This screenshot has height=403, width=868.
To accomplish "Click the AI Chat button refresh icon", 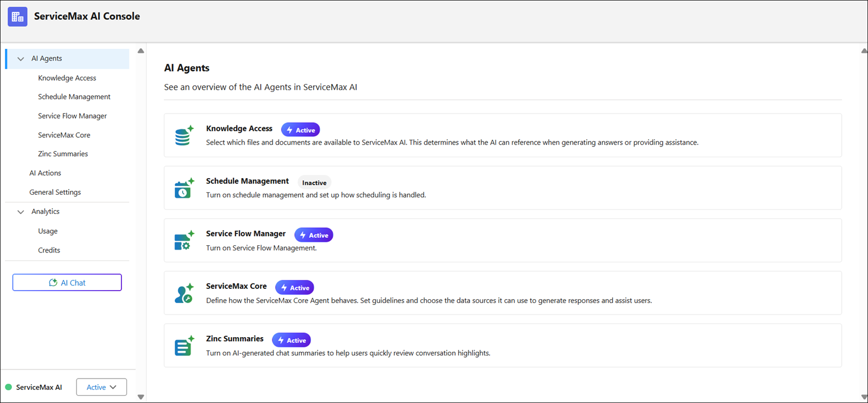I will pyautogui.click(x=53, y=283).
